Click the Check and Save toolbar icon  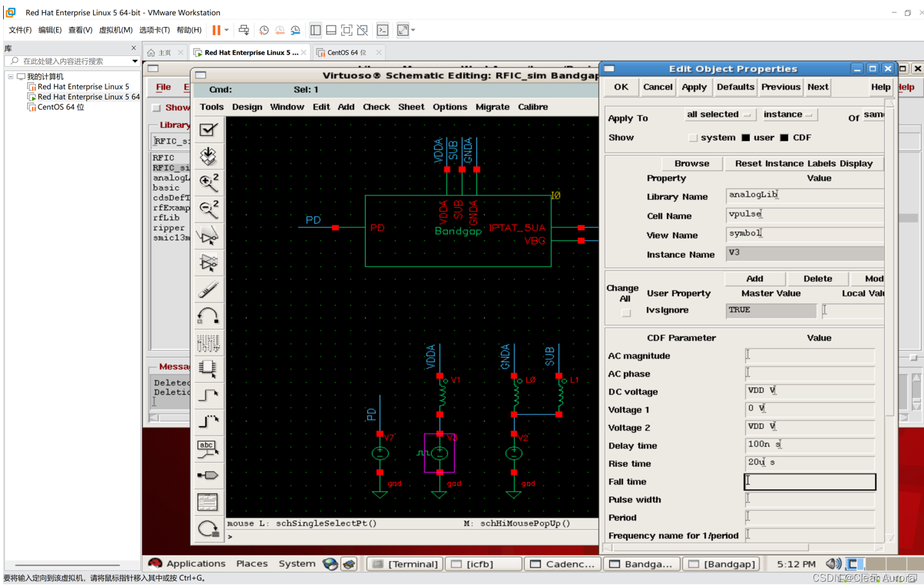pyautogui.click(x=208, y=130)
